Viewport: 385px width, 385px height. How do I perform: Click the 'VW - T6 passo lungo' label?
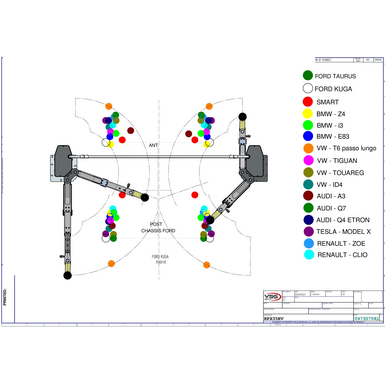(x=347, y=148)
